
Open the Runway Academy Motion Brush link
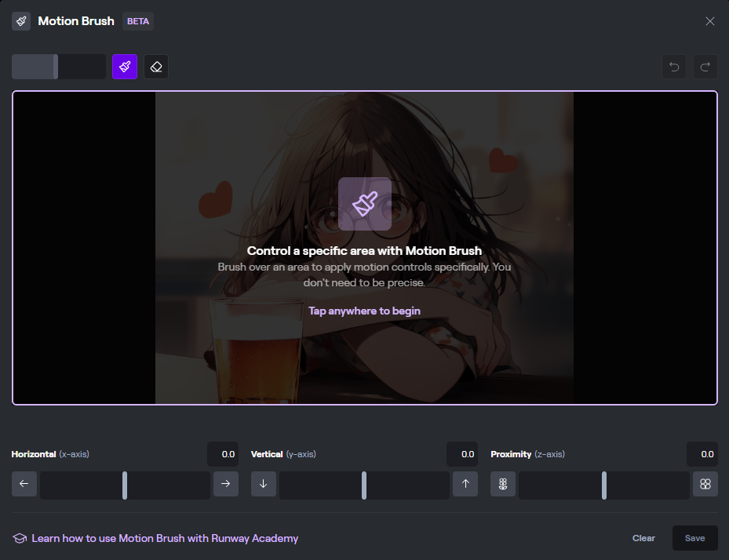pyautogui.click(x=165, y=538)
